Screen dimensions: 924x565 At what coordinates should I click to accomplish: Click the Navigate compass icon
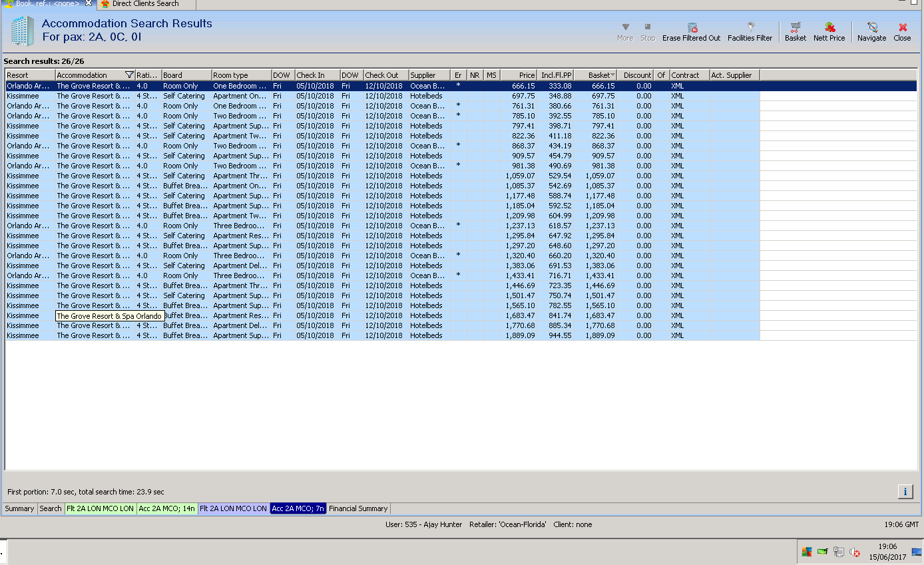(x=871, y=28)
